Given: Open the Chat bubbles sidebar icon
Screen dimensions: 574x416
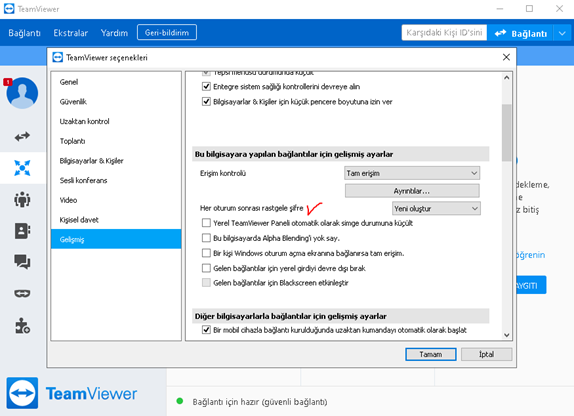Looking at the screenshot, I should (x=22, y=262).
